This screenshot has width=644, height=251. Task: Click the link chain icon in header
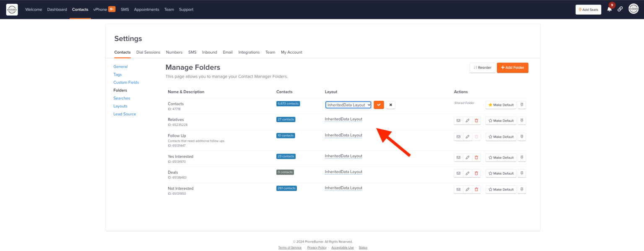tap(620, 9)
